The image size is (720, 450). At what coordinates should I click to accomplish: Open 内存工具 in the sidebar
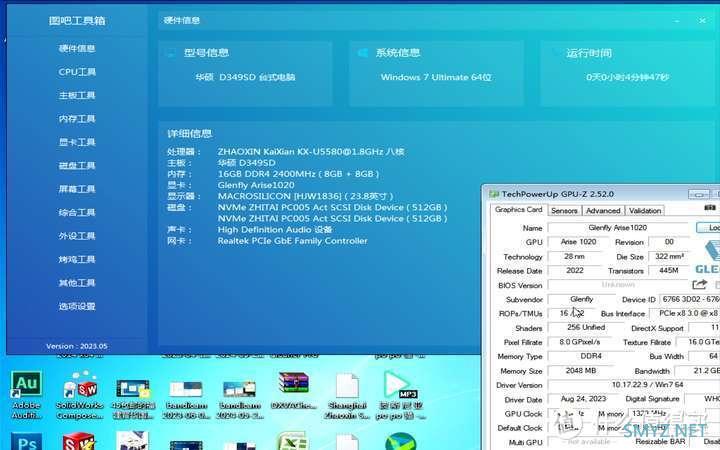(77, 118)
